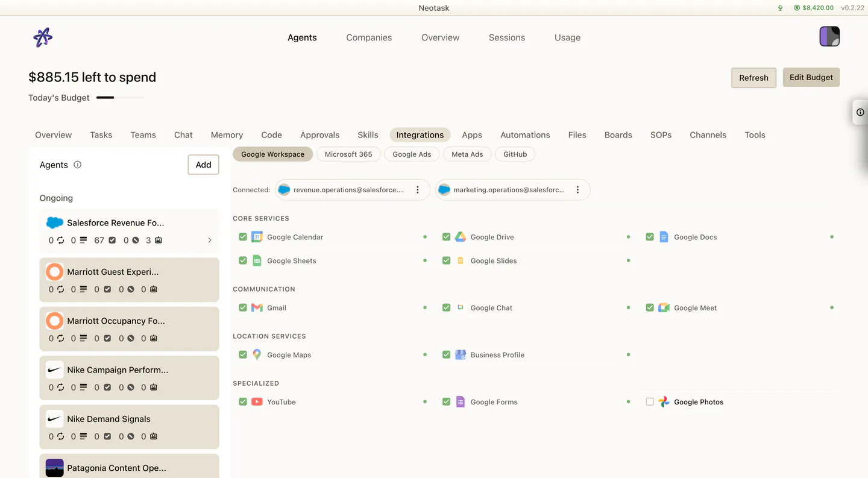Open options menu for revenue.operations account
868x478 pixels.
point(418,190)
